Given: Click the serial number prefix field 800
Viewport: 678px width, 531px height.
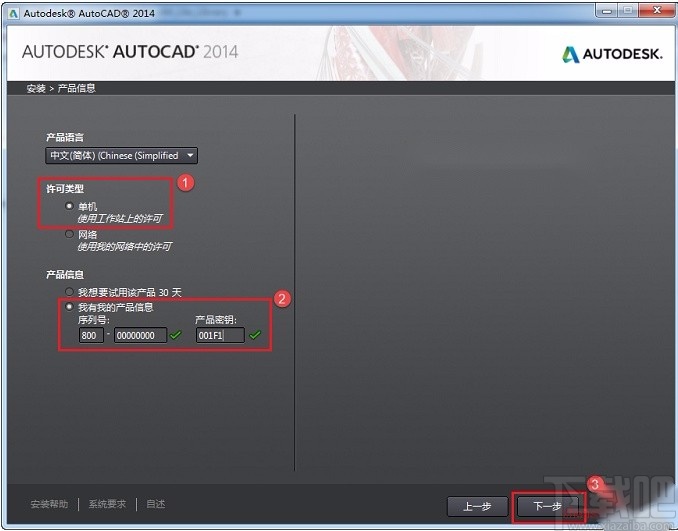Looking at the screenshot, I should pos(91,335).
